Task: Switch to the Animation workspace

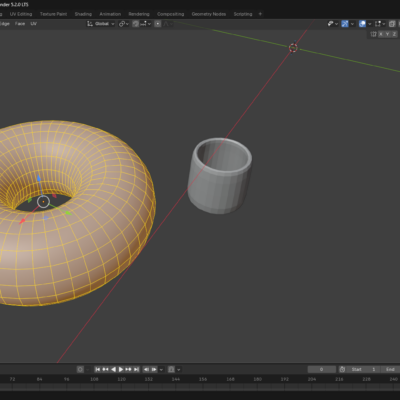Action: coord(110,14)
